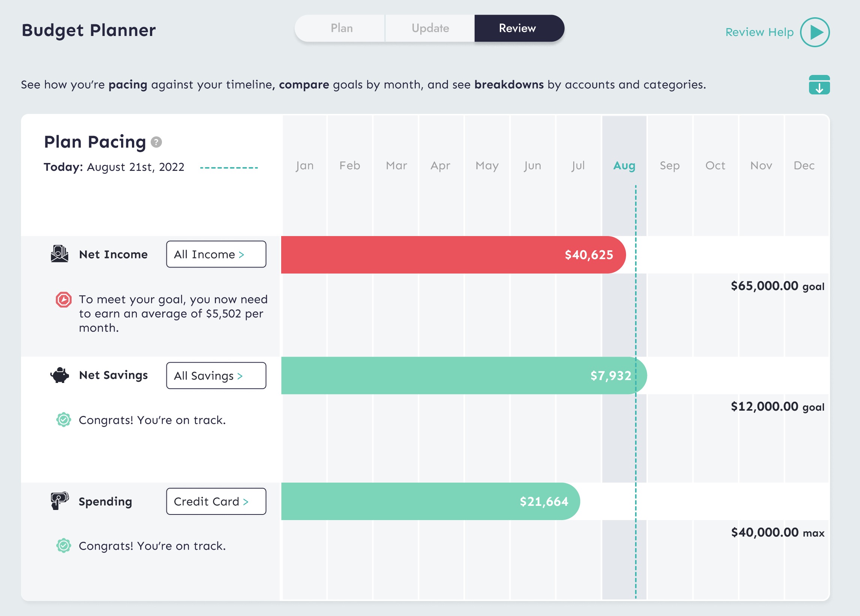
Task: Click the Plan Pacing question mark icon
Action: pos(156,142)
